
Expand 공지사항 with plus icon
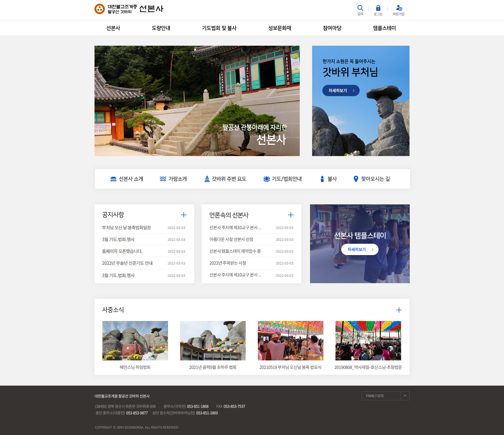tap(184, 215)
